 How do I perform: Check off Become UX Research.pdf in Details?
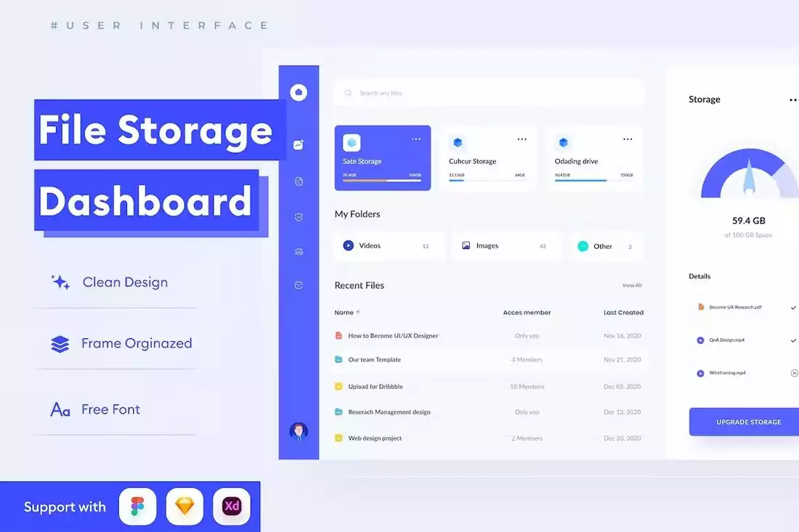click(793, 306)
